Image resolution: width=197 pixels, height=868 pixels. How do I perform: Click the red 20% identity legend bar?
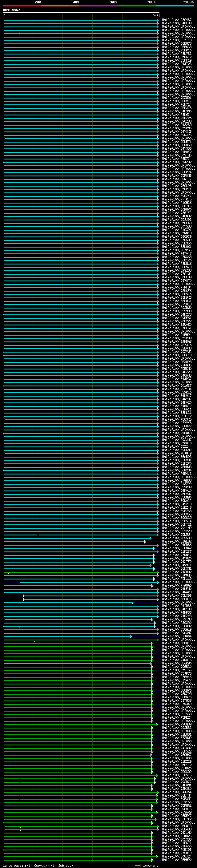coord(22,6)
